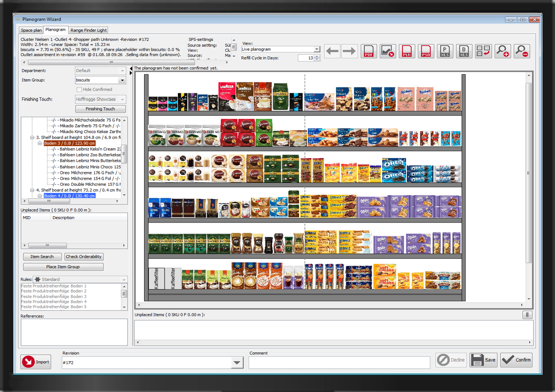The height and width of the screenshot is (392, 555).
Task: Select rule Feste Produktreihenfolge Boden 5
Action: tap(54, 307)
